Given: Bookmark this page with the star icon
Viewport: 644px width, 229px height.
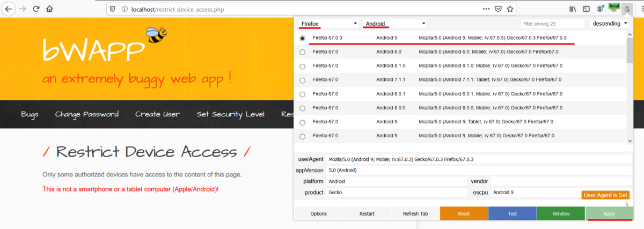Looking at the screenshot, I should tap(510, 9).
